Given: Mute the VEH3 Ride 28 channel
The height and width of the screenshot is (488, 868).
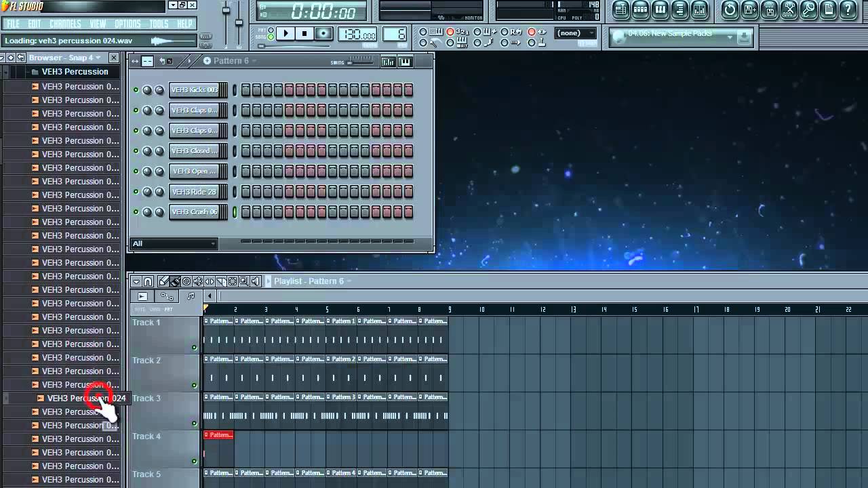Looking at the screenshot, I should (x=136, y=192).
